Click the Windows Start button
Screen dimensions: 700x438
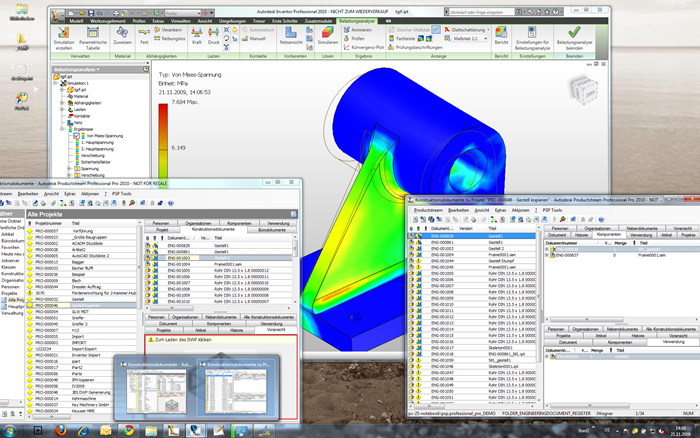tap(8, 431)
